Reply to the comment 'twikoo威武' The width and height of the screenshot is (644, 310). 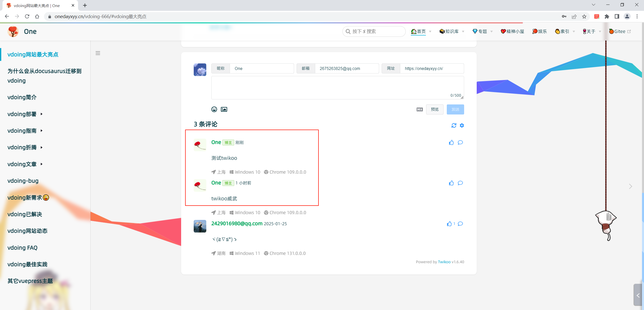point(460,183)
